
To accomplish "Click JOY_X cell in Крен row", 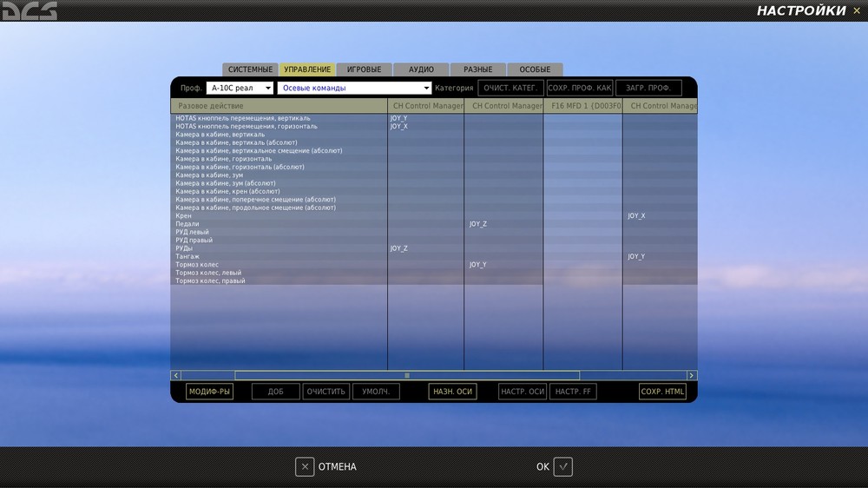I will pos(660,215).
